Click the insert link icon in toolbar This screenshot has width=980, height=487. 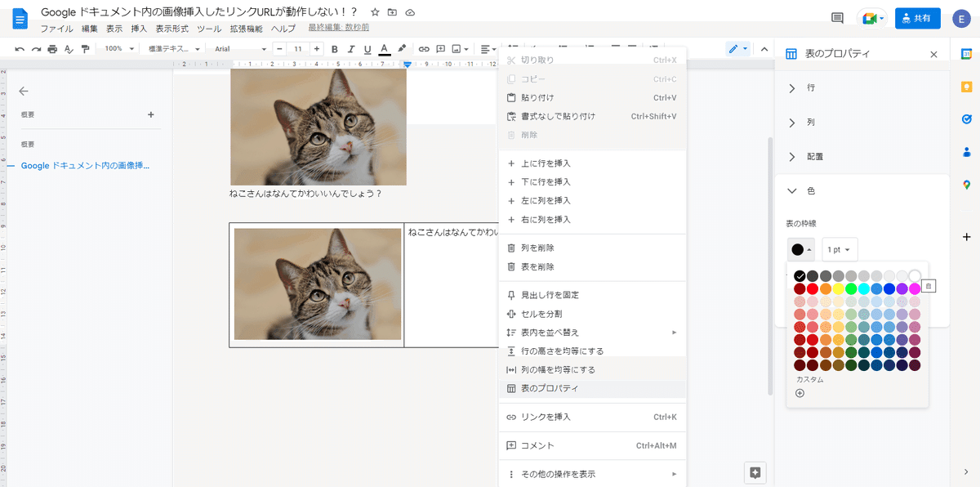click(x=424, y=48)
